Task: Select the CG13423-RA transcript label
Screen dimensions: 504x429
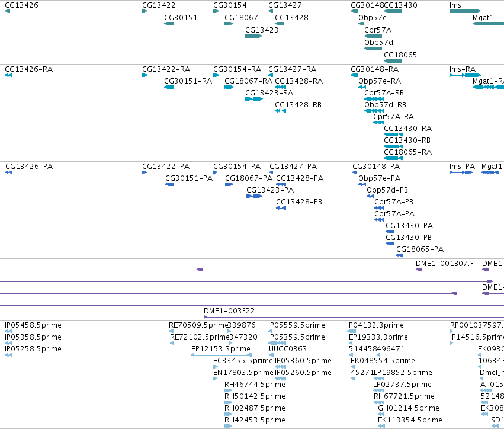Action: 269,93
